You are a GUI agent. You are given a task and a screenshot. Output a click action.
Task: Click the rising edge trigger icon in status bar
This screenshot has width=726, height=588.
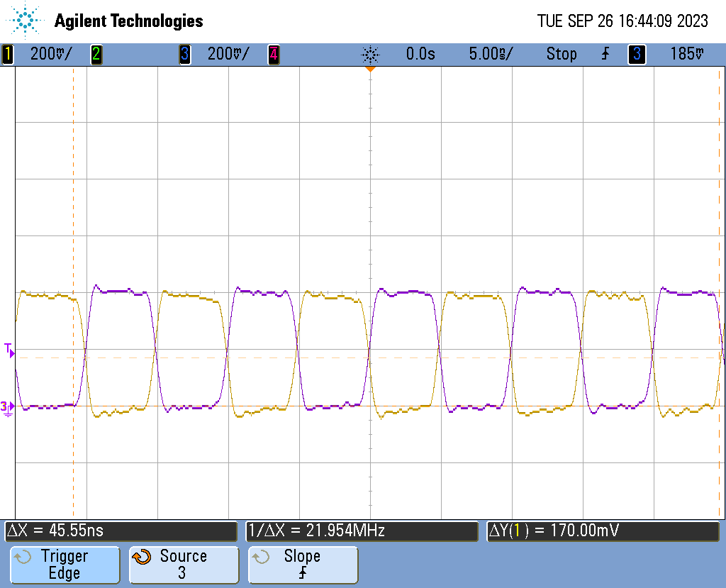click(605, 54)
